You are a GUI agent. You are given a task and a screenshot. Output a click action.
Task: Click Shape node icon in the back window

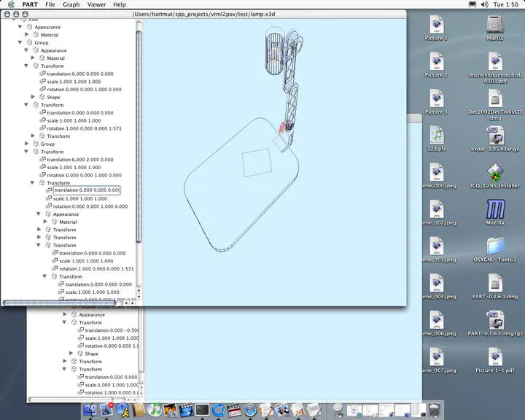point(80,354)
